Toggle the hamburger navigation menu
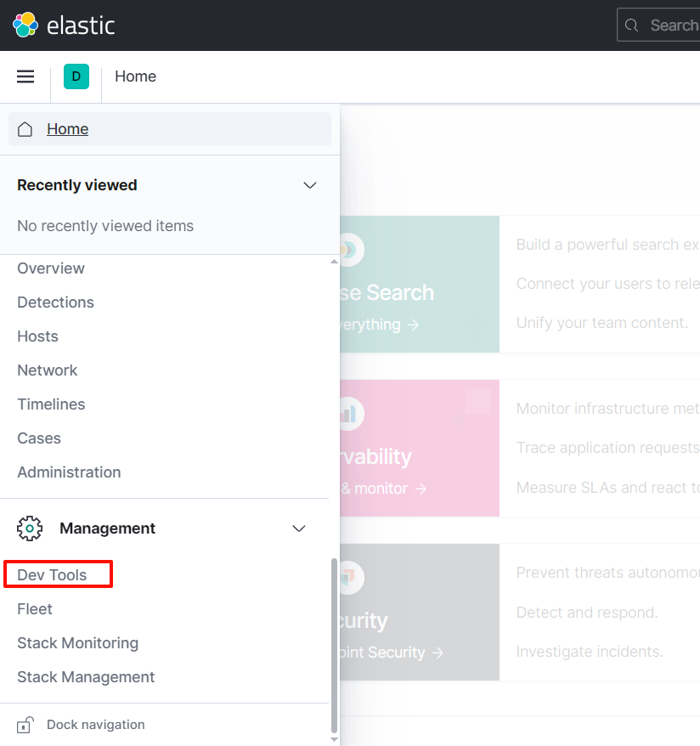This screenshot has width=700, height=746. pyautogui.click(x=25, y=76)
